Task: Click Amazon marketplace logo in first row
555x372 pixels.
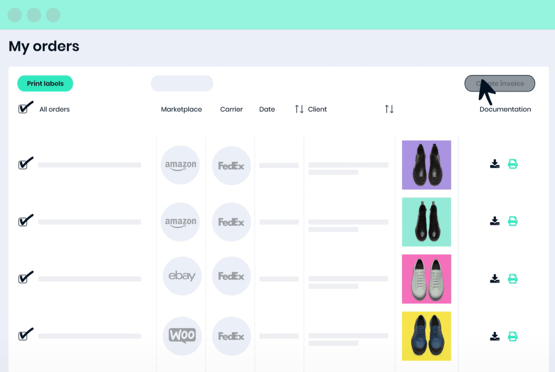Action: [x=181, y=165]
